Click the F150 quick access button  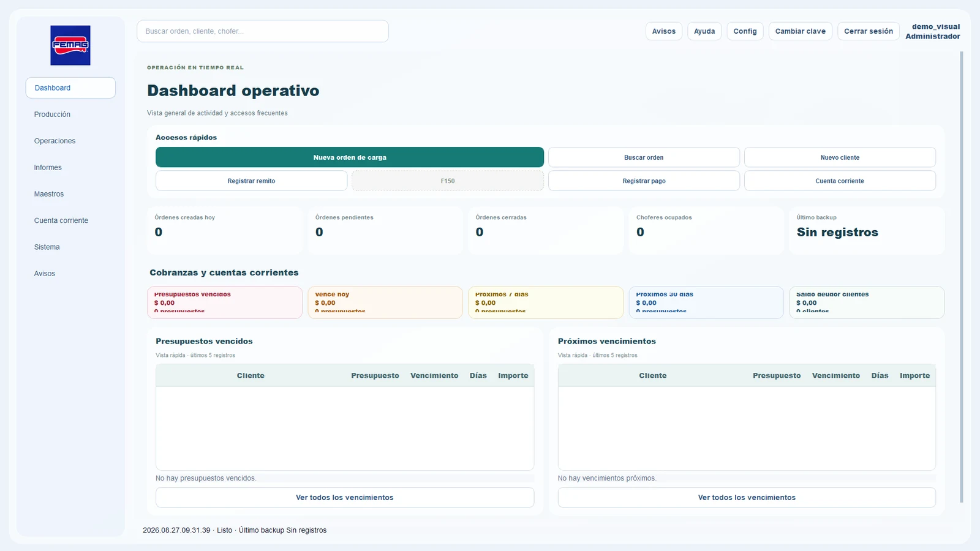click(448, 181)
